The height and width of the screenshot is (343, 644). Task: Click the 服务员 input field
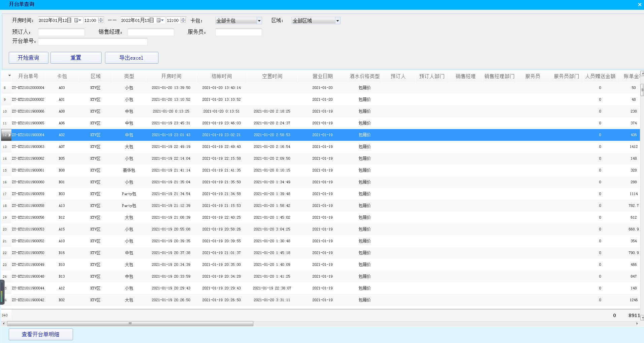pos(239,32)
